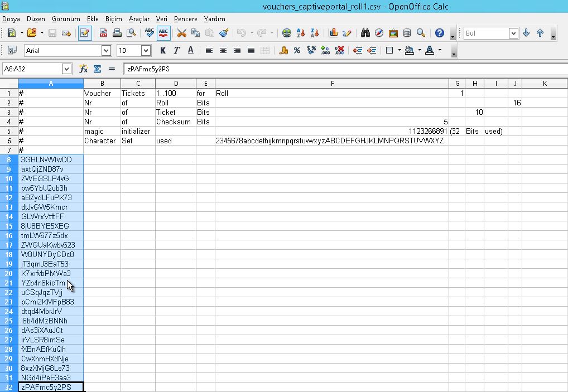Toggle Edit File mode button
Image resolution: width=568 pixels, height=392 pixels.
pos(85,33)
